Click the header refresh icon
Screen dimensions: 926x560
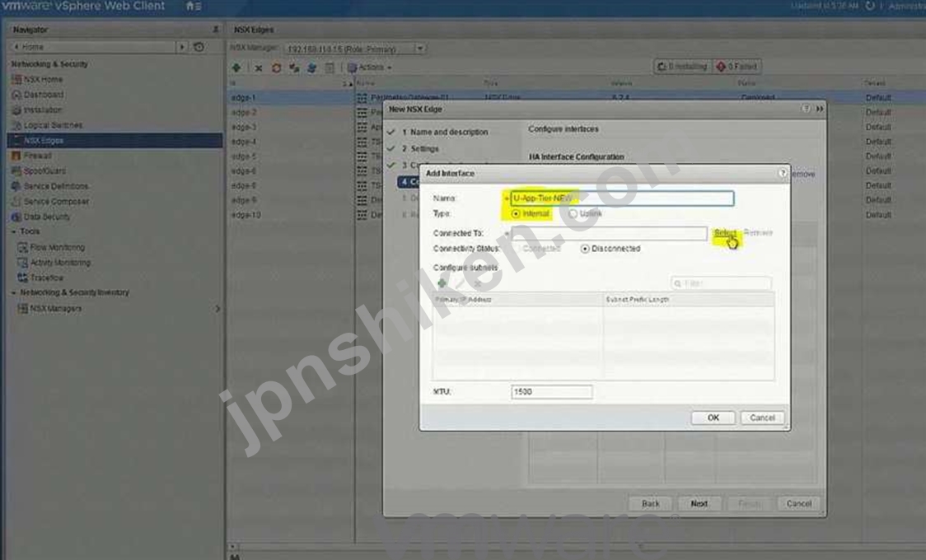(x=870, y=6)
